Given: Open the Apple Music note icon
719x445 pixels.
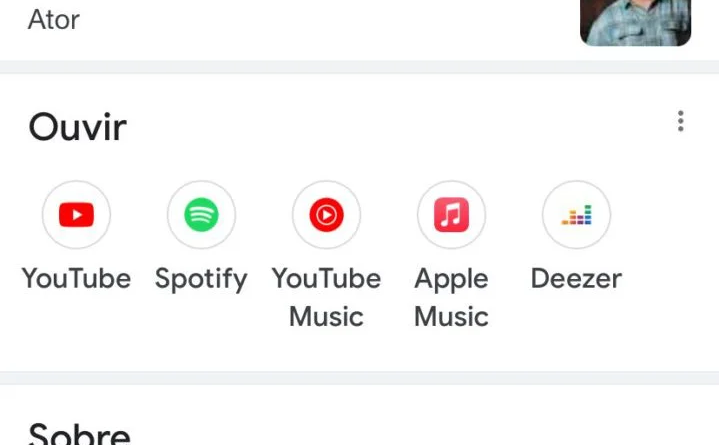Looking at the screenshot, I should [x=451, y=214].
